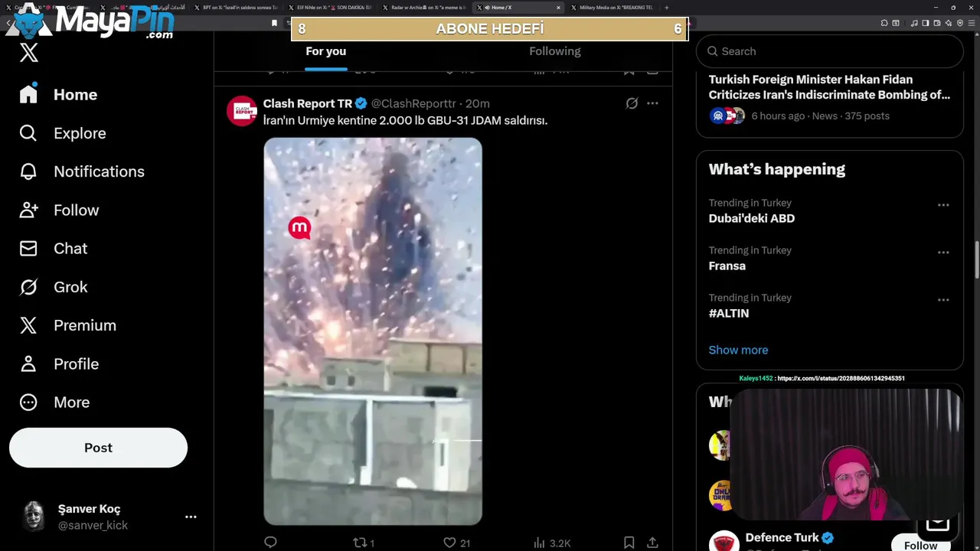Screen dimensions: 980x551
Task: Bookmark the Clash Report TR tweet
Action: pos(629,543)
